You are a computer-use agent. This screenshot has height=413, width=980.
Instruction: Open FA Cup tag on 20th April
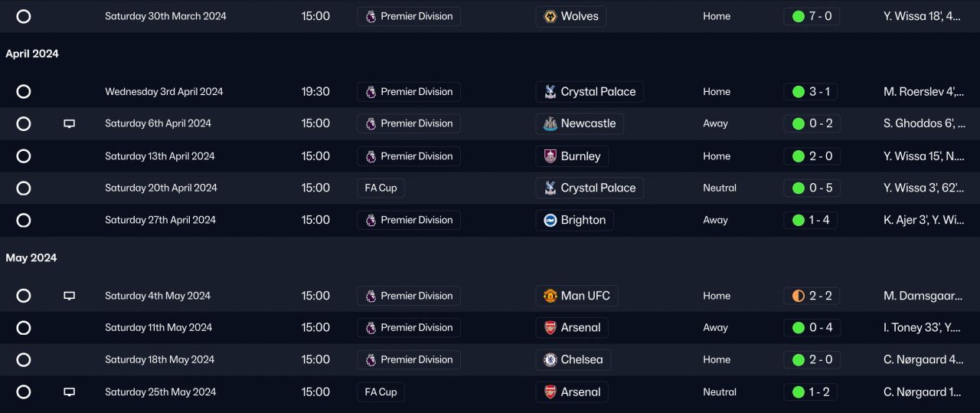tap(381, 188)
